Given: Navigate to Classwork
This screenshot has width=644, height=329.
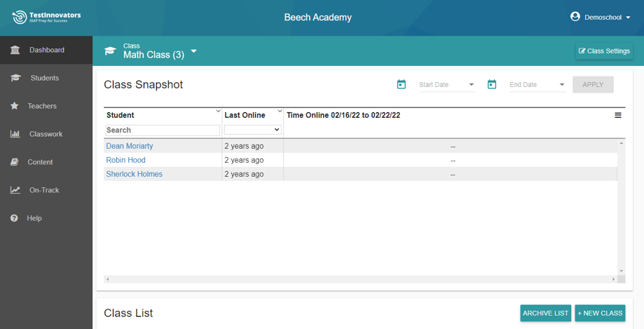Looking at the screenshot, I should (46, 134).
